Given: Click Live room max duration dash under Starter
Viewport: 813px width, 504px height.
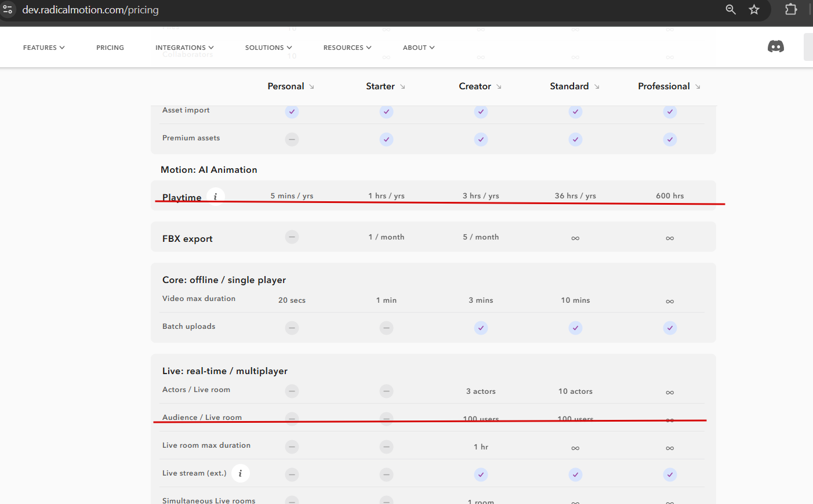Looking at the screenshot, I should [x=386, y=447].
